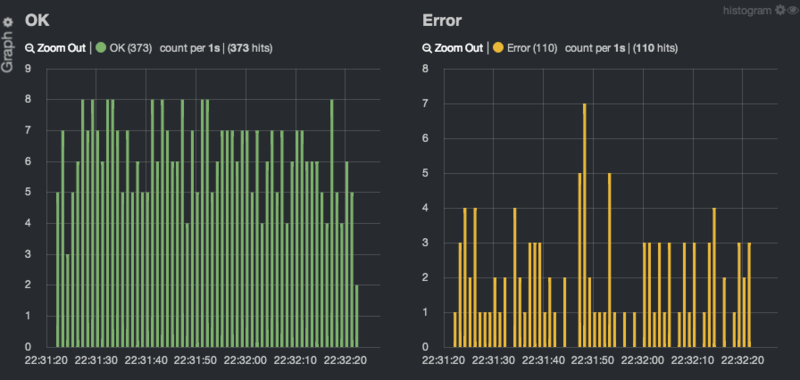The width and height of the screenshot is (800, 380).
Task: Click 22:32:00 label on Error chart axis
Action: click(x=642, y=360)
